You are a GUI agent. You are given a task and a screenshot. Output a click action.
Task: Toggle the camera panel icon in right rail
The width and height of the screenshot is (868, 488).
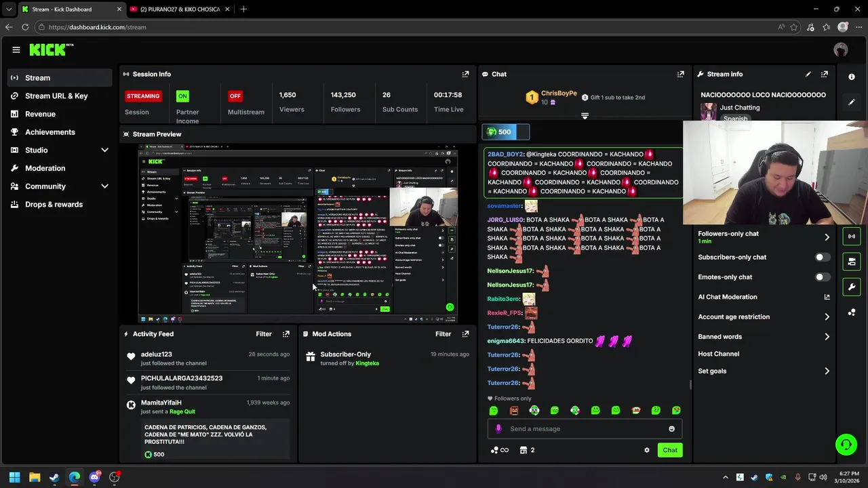pyautogui.click(x=852, y=261)
